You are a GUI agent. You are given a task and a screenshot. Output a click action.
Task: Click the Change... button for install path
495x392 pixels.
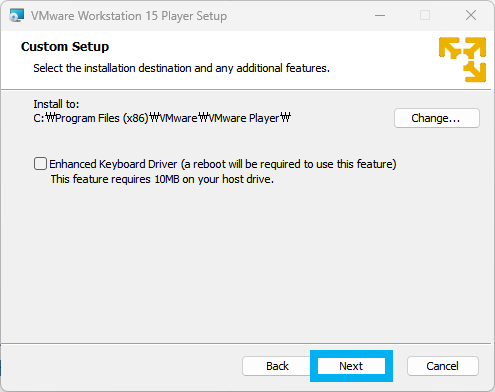(x=437, y=118)
